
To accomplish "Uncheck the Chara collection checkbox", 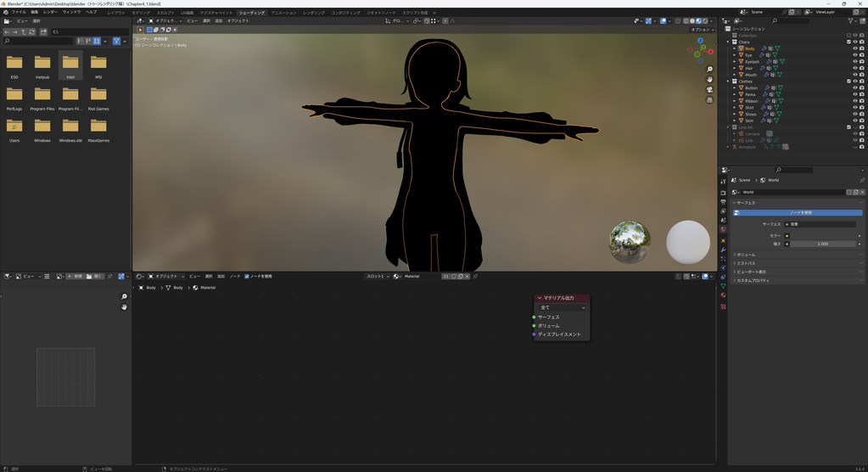I will (848, 42).
